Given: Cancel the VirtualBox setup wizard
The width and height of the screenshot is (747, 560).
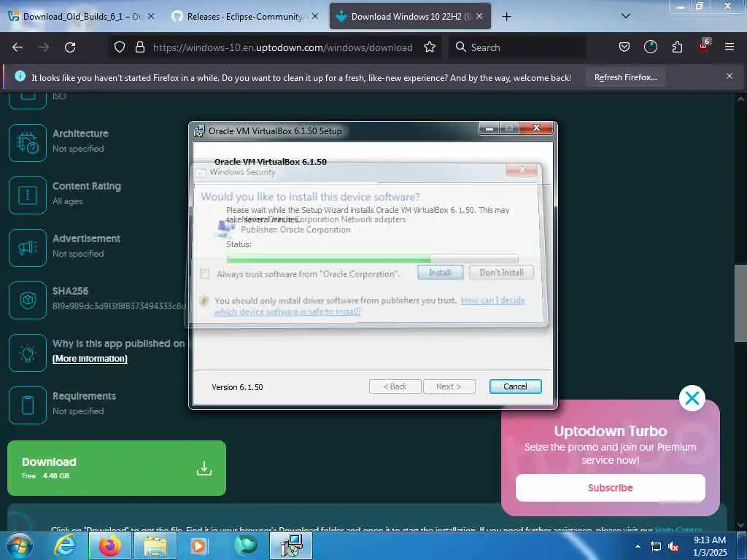Looking at the screenshot, I should pyautogui.click(x=515, y=386).
